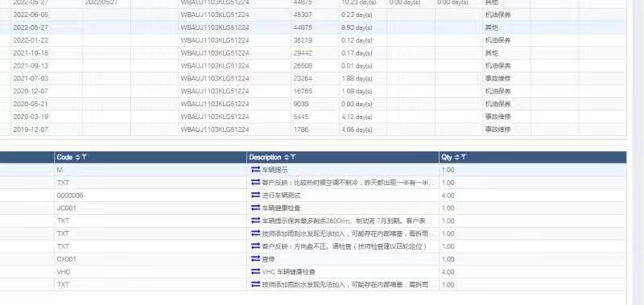Viewport: 644px width, 305px height.
Task: Open the Description column filter funnel
Action: click(293, 157)
